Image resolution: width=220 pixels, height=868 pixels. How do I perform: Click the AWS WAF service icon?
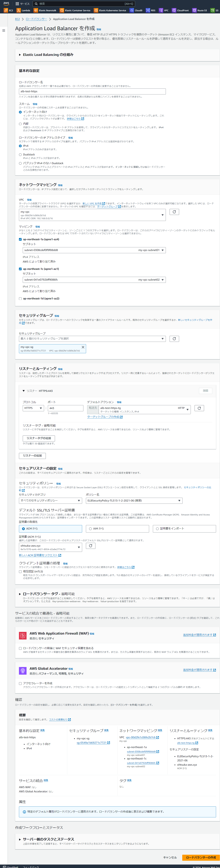[23, 636]
